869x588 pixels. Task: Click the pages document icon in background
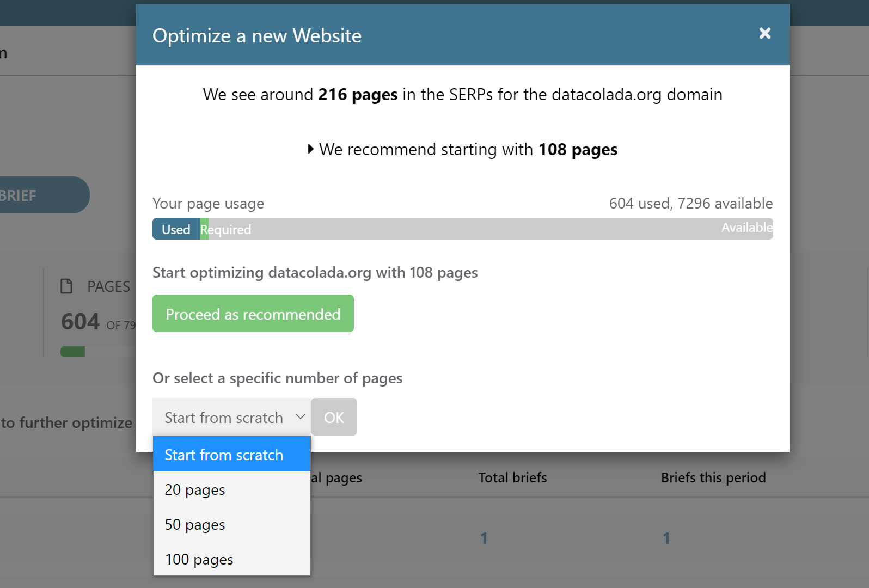tap(66, 286)
